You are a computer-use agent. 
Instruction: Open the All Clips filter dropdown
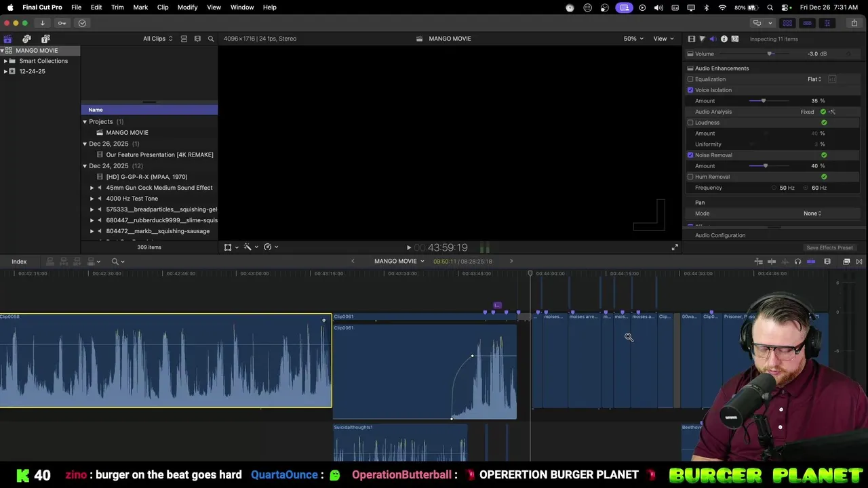[x=157, y=39]
